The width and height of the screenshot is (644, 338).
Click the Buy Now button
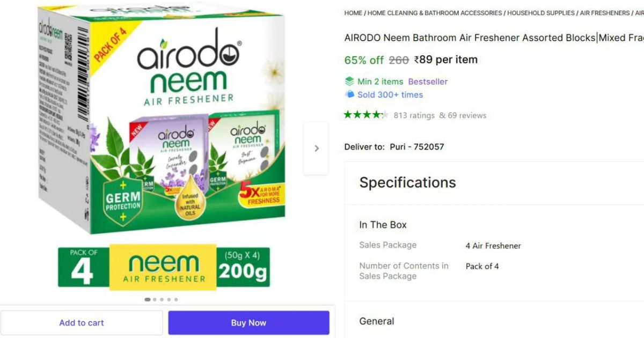[x=248, y=322]
